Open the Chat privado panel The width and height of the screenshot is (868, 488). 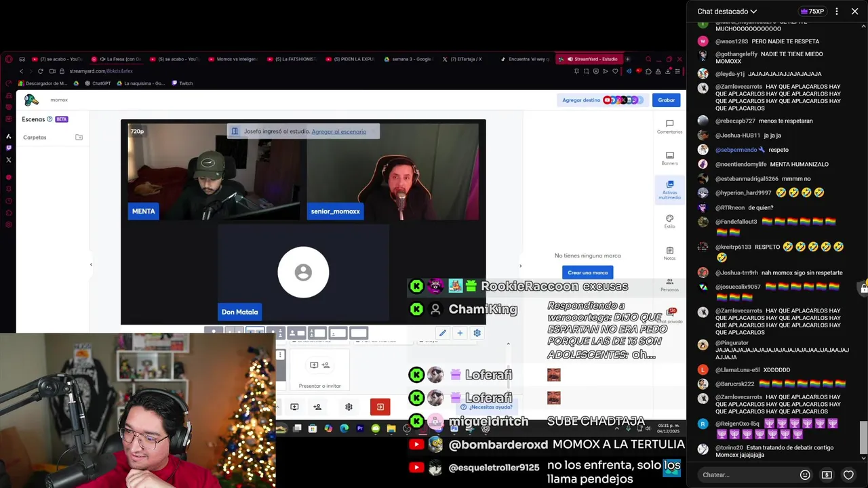click(x=669, y=316)
